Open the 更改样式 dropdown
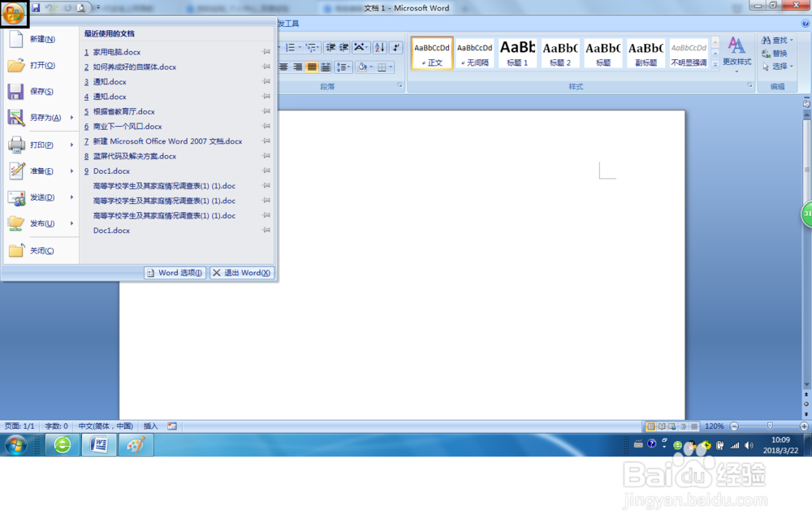This screenshot has height=528, width=812. click(737, 54)
